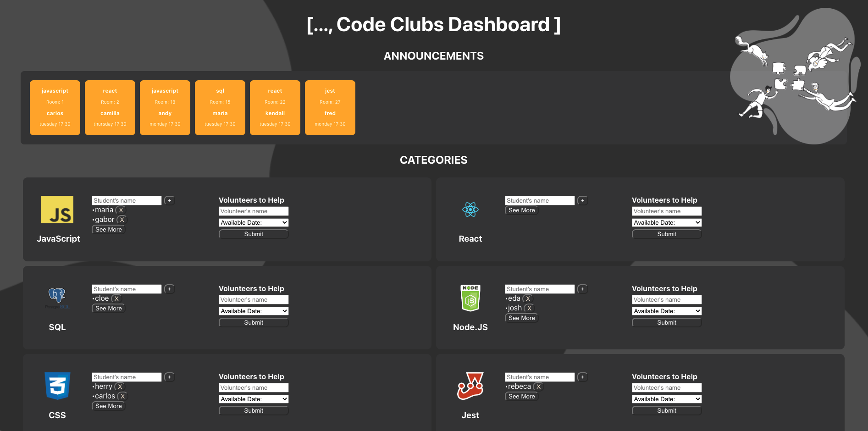Focus Volunteer's name field in CSS card
Viewport: 868px width, 431px height.
tap(254, 387)
